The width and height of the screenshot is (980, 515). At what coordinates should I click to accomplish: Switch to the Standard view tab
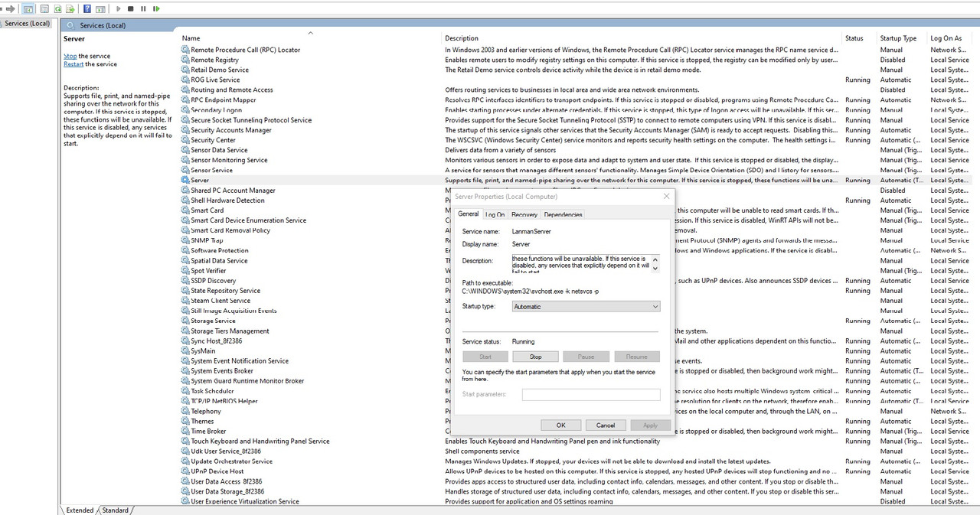(x=116, y=510)
